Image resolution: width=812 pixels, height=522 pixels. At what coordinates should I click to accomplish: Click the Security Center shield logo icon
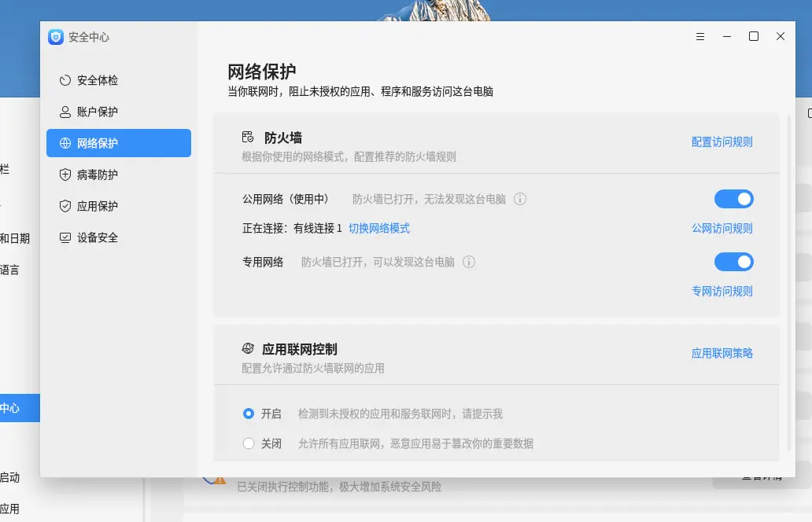point(56,37)
